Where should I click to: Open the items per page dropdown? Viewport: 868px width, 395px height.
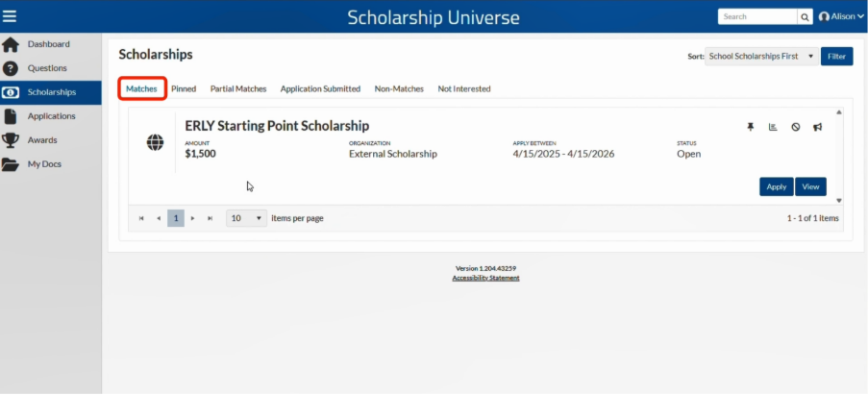pos(246,218)
